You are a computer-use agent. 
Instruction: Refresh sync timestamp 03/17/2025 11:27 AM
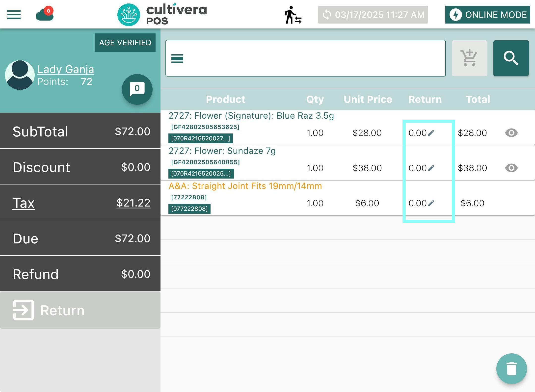[x=373, y=15]
